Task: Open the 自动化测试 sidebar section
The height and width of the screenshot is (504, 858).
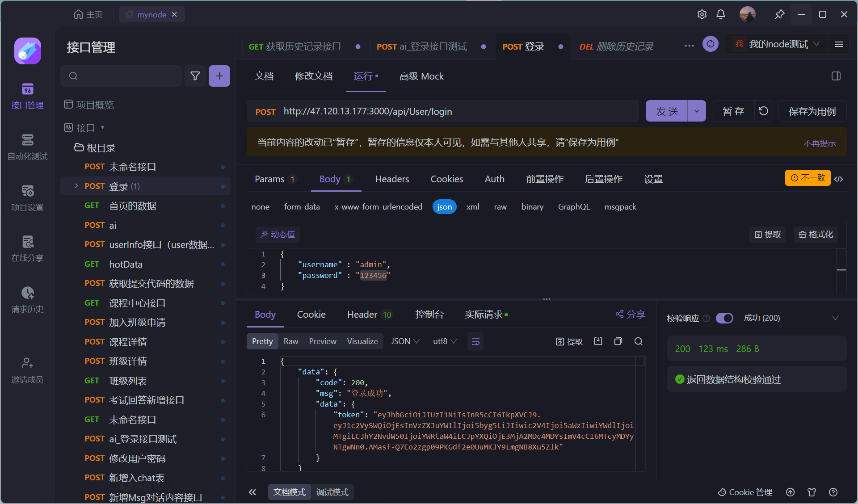Action: [x=27, y=147]
